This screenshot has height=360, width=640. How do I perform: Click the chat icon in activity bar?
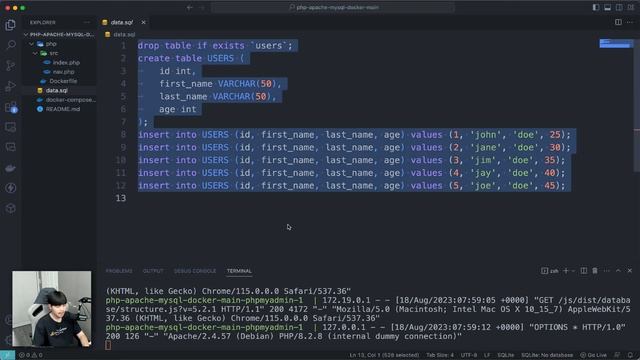click(11, 147)
